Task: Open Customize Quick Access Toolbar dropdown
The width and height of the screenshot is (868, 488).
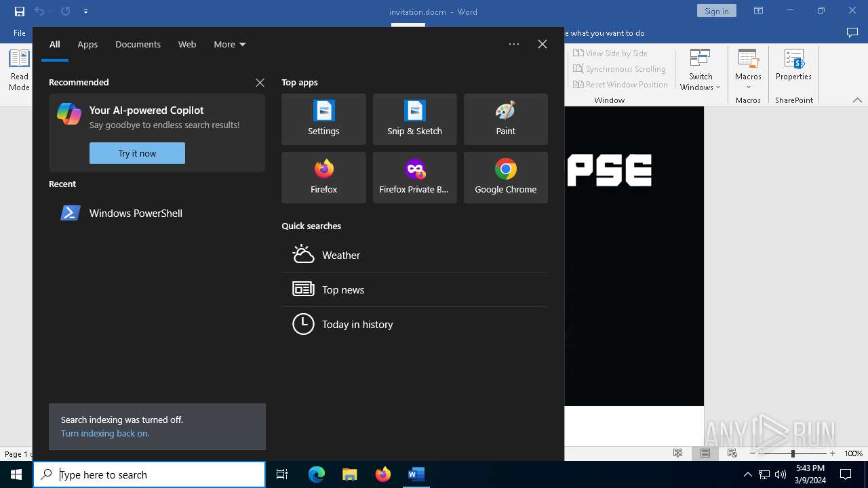Action: [x=85, y=12]
